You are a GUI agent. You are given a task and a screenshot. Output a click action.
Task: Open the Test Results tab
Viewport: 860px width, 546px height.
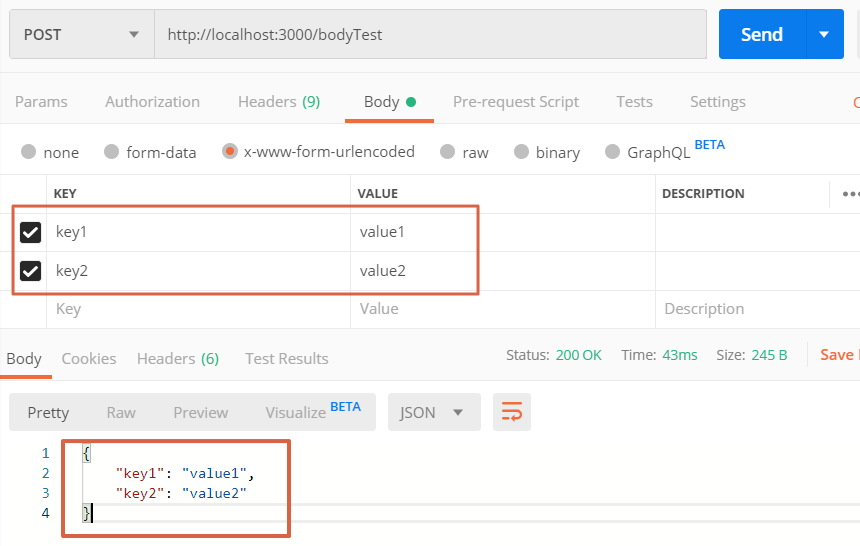click(x=287, y=358)
